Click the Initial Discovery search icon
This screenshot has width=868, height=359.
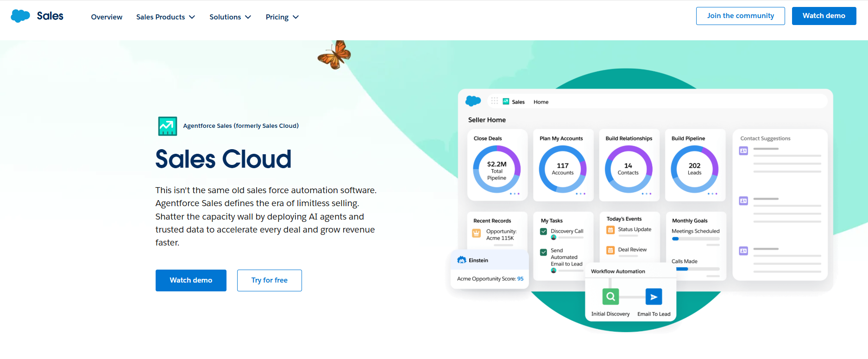point(610,296)
